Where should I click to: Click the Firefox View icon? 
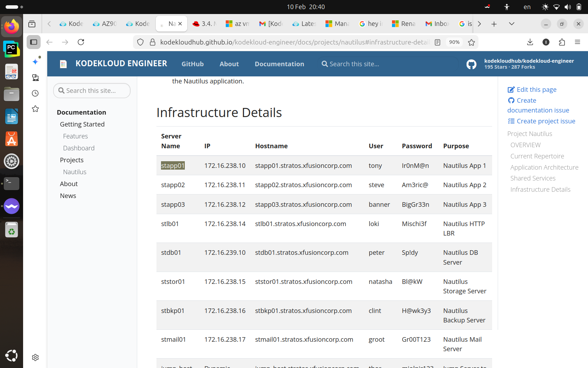coord(32,24)
